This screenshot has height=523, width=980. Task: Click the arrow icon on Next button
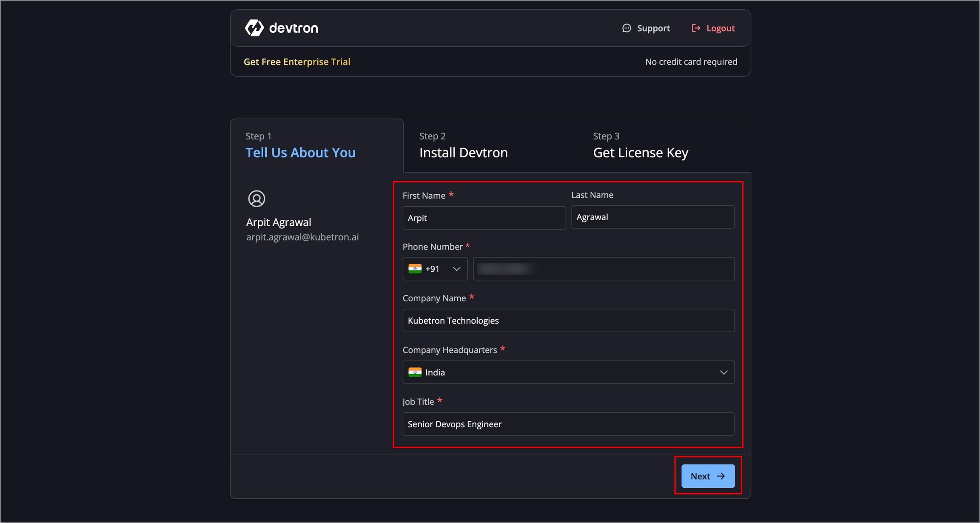click(721, 476)
